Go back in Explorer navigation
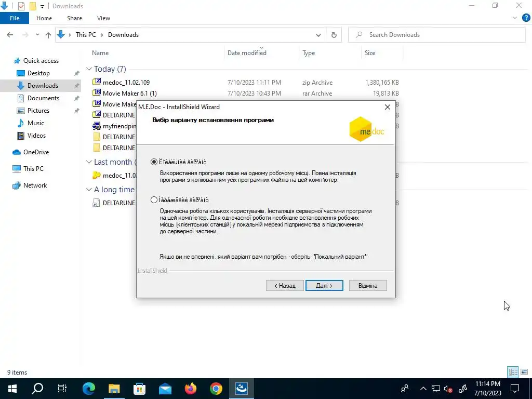The image size is (532, 399). click(x=10, y=35)
